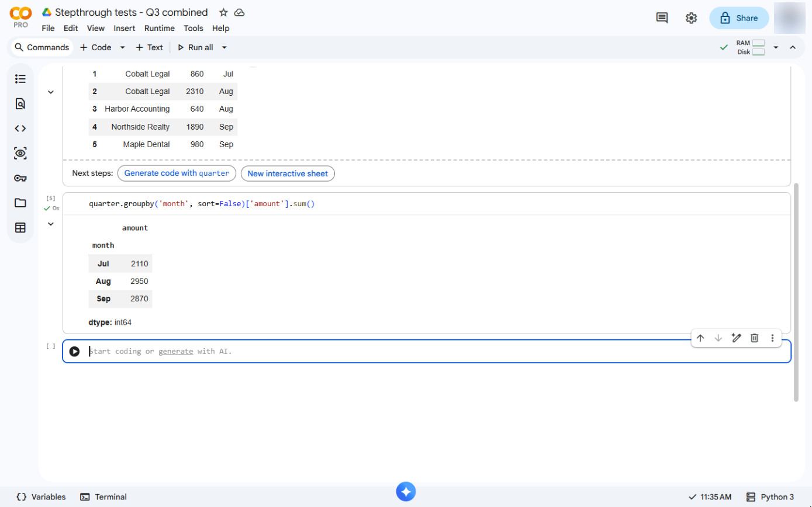The width and height of the screenshot is (812, 507).
Task: Open the Files folder icon in sidebar
Action: pyautogui.click(x=20, y=203)
